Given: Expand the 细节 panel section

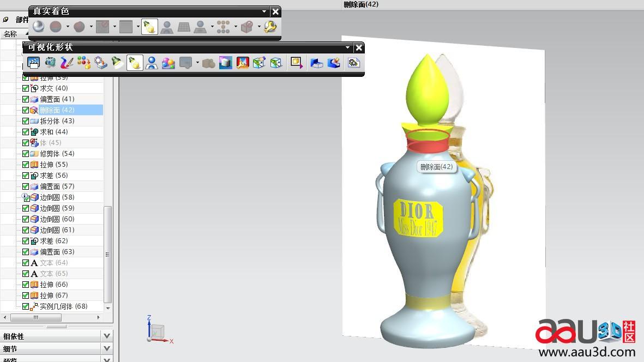Looking at the screenshot, I should (x=107, y=349).
